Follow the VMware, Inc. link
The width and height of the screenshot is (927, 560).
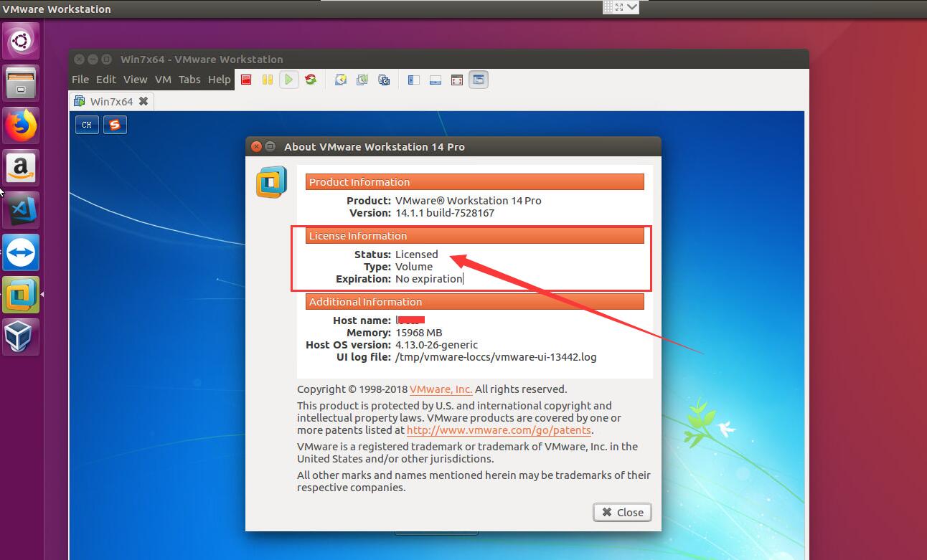[x=441, y=389]
